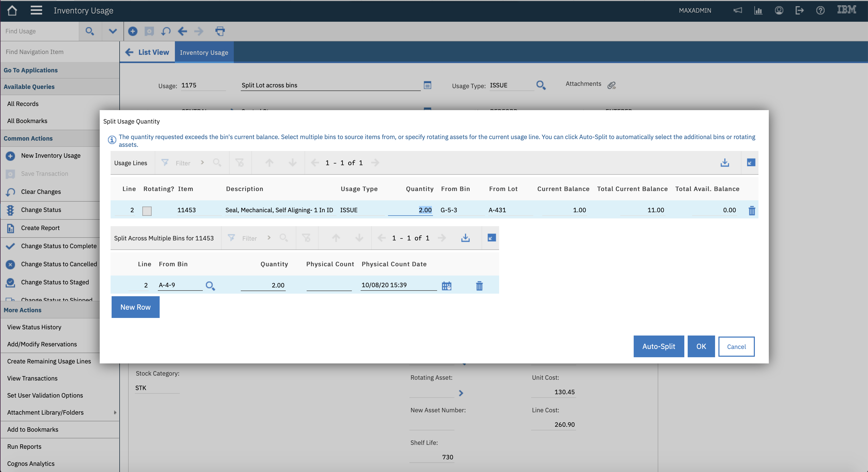Confirm the dialog with OK
The width and height of the screenshot is (868, 472).
tap(701, 346)
